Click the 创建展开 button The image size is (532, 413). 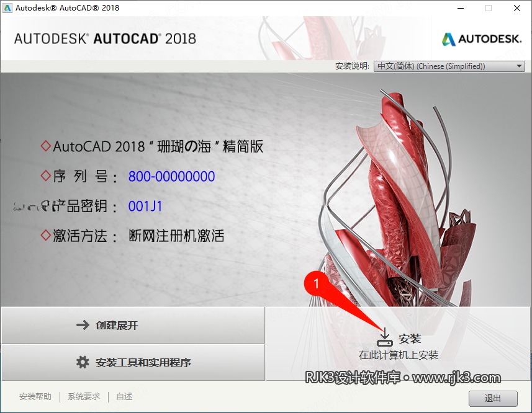coord(133,325)
